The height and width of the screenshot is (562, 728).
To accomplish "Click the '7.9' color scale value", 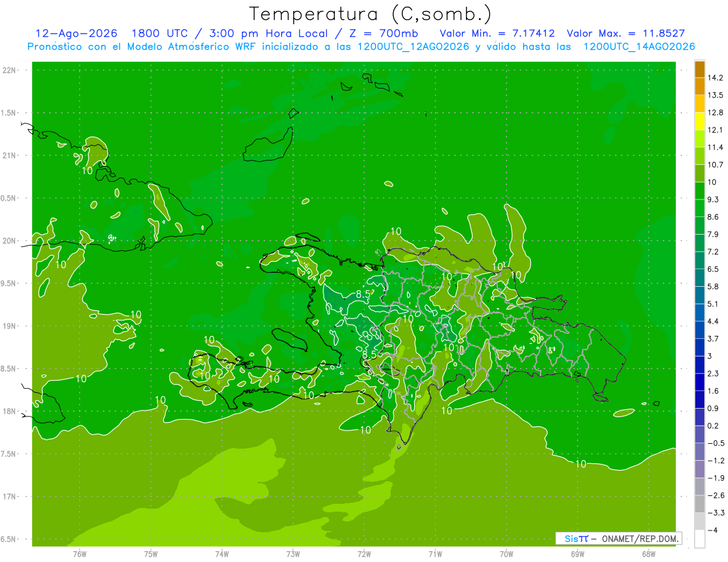I will tap(713, 234).
